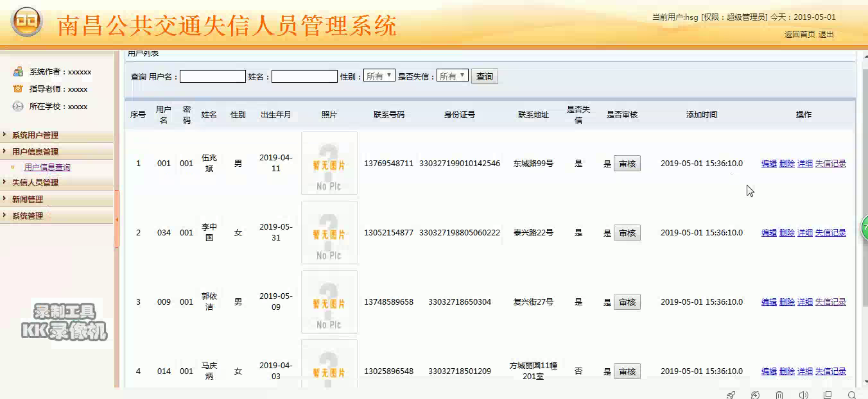868x399 pixels.
Task: Click the 所在学校 clock icon
Action: click(18, 106)
